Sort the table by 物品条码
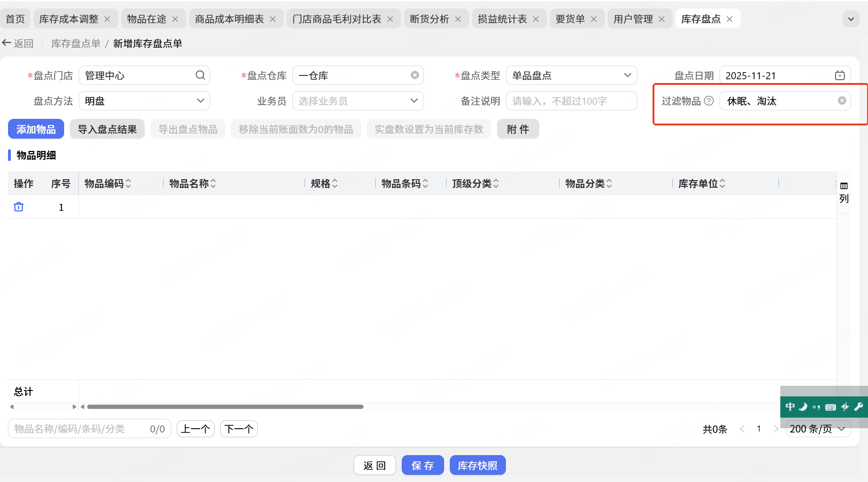This screenshot has height=482, width=868. [425, 183]
